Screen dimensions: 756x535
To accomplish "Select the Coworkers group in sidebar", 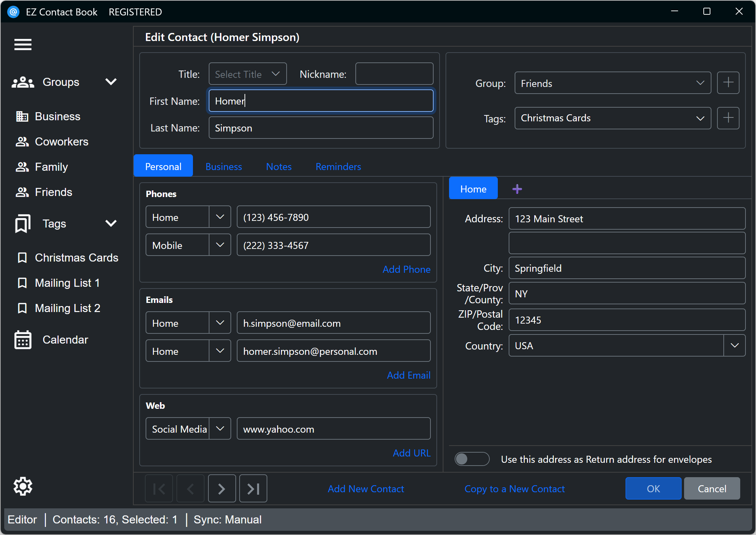I will click(61, 142).
